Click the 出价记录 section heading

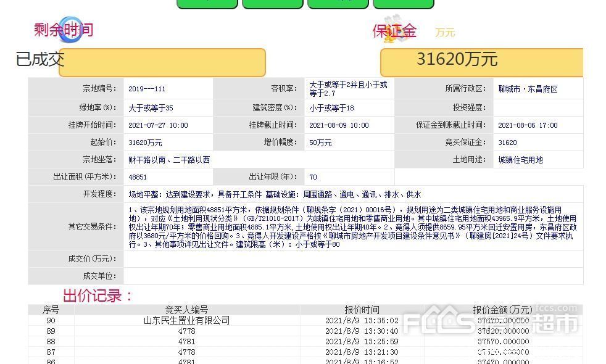tap(98, 296)
